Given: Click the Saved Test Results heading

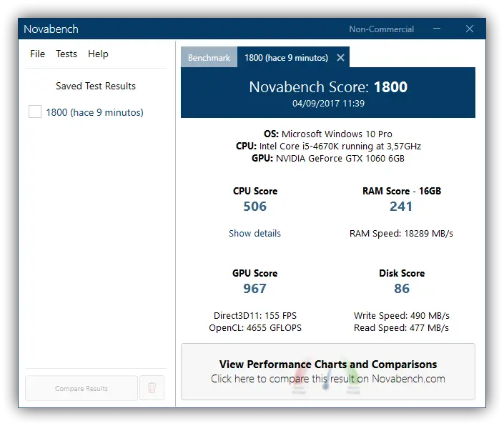Looking at the screenshot, I should pos(96,86).
